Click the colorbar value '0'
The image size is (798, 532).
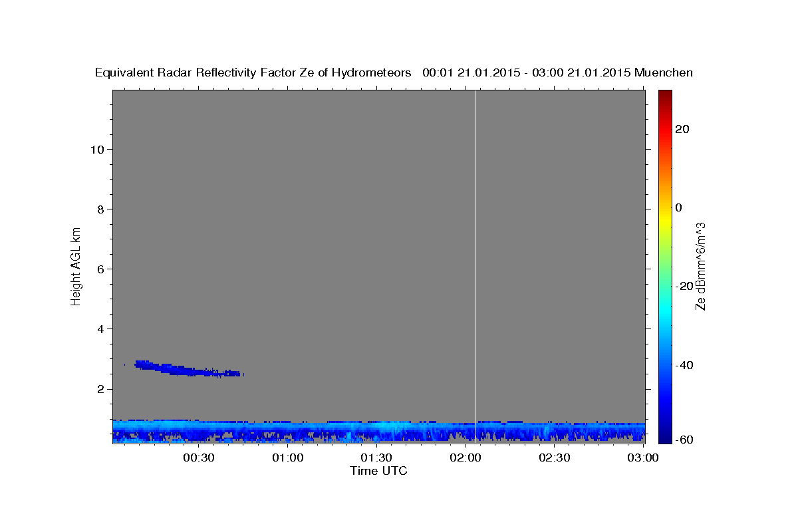point(679,207)
